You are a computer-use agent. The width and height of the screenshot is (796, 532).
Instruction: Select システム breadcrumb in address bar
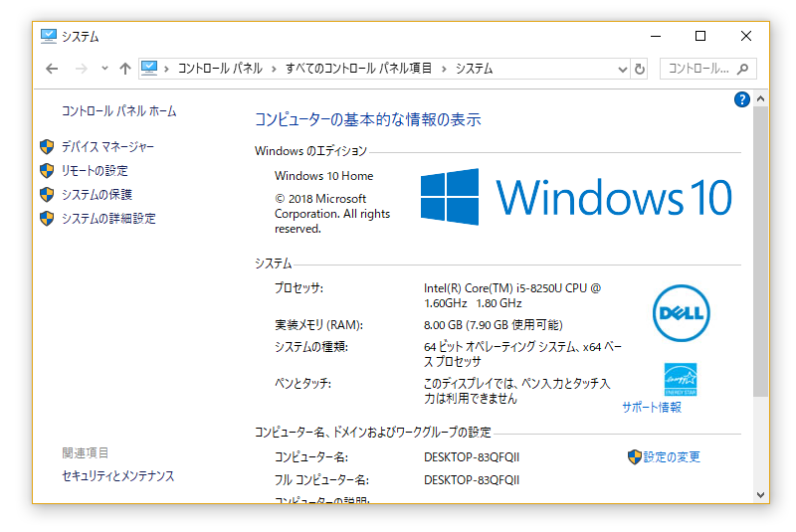coord(474,69)
